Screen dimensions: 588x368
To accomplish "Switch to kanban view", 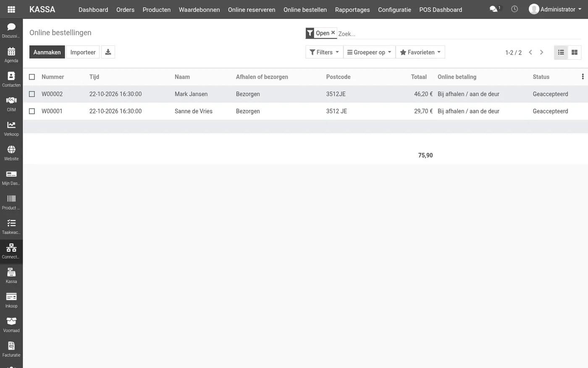I will tap(575, 52).
